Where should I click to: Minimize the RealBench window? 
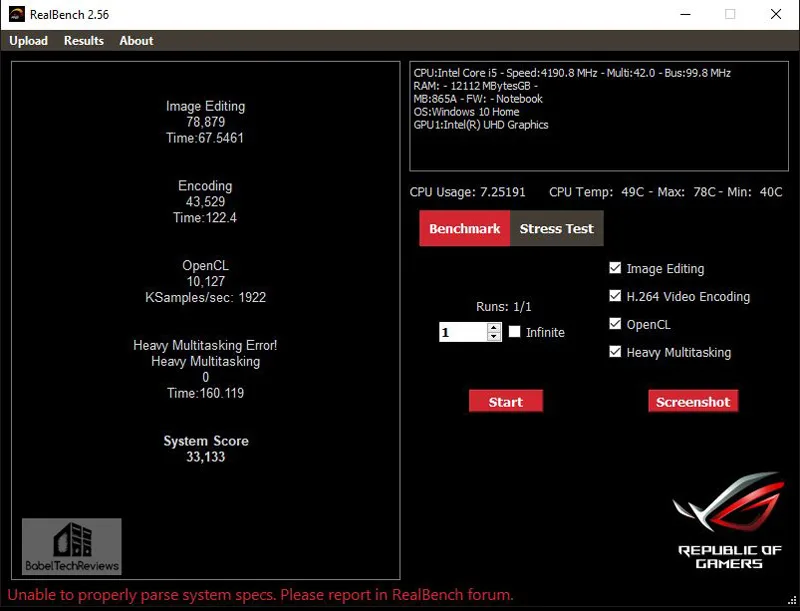point(685,14)
